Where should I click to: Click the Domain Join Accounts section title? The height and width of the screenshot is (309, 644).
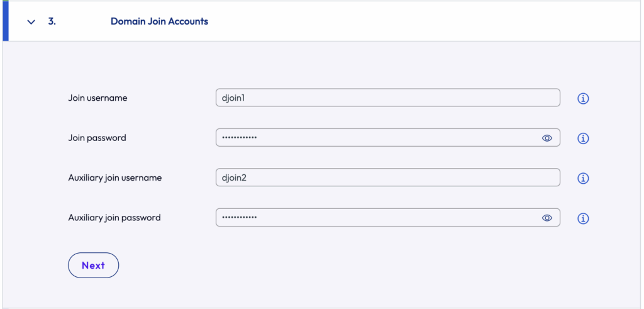point(159,21)
